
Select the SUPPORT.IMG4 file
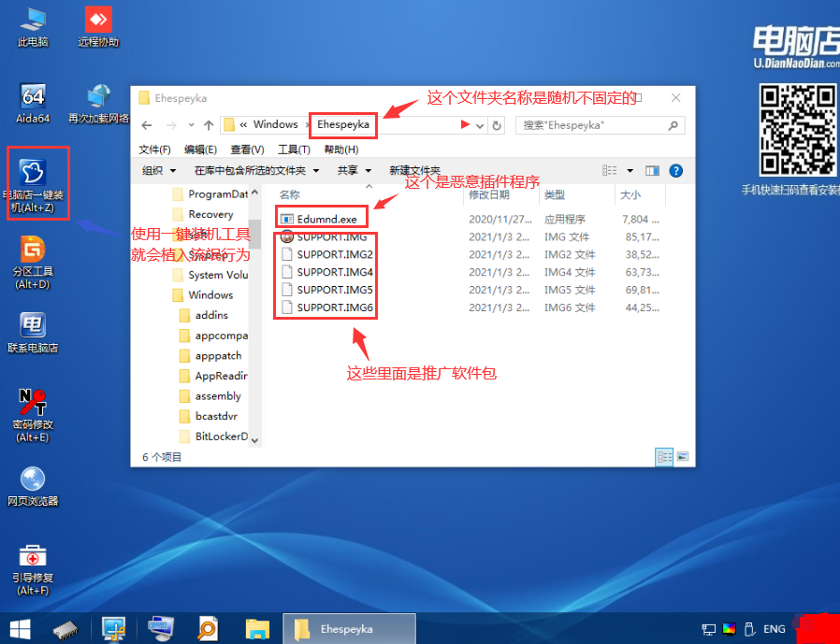click(335, 272)
